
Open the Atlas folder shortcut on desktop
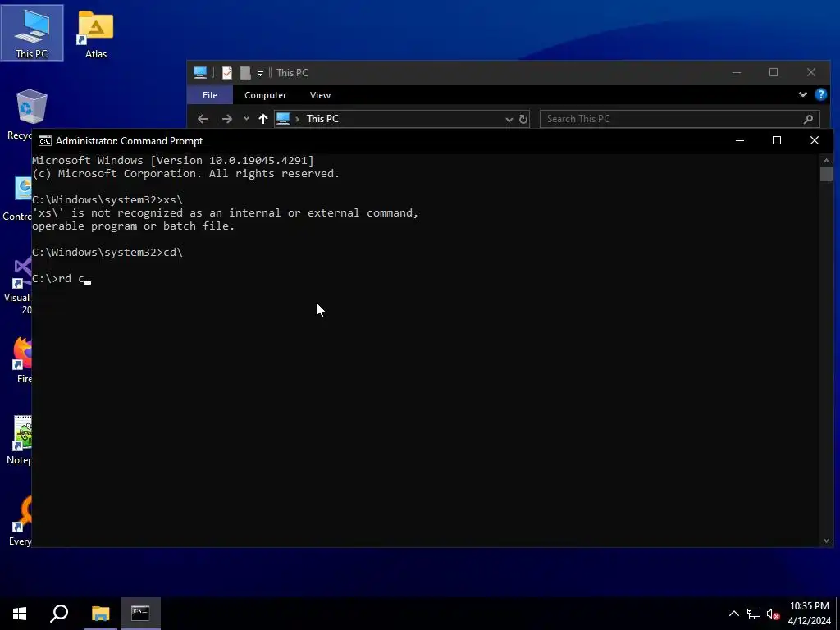(95, 34)
